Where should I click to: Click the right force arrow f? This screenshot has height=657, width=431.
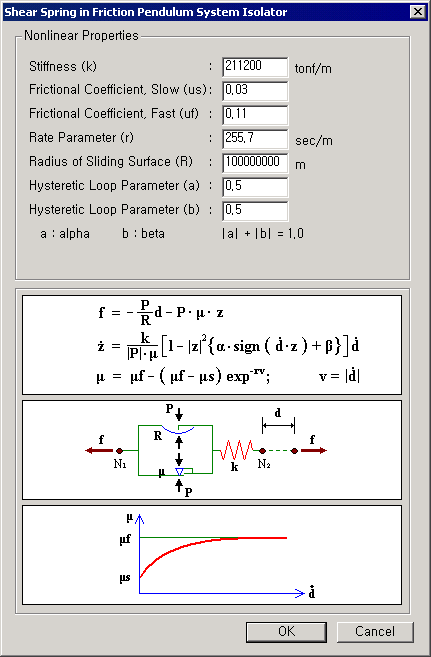pyautogui.click(x=314, y=450)
